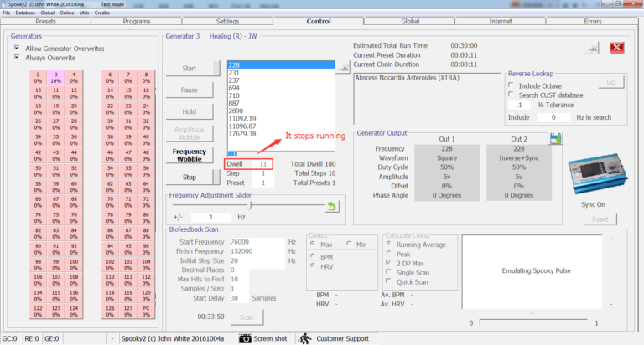Open the Database menu
The image size is (644, 345).
[25, 13]
